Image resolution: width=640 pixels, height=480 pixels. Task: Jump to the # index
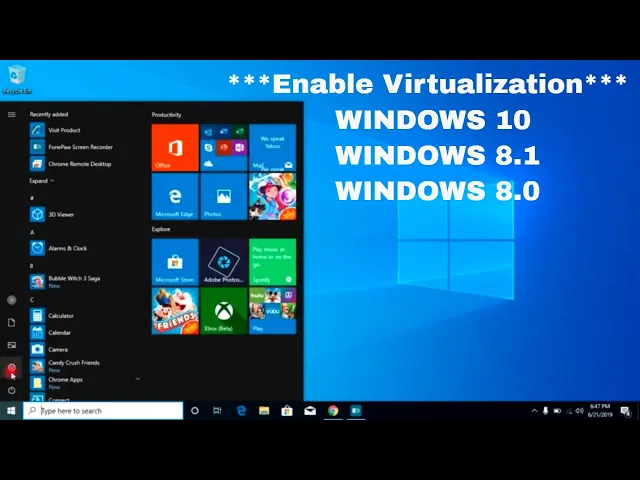[32, 198]
